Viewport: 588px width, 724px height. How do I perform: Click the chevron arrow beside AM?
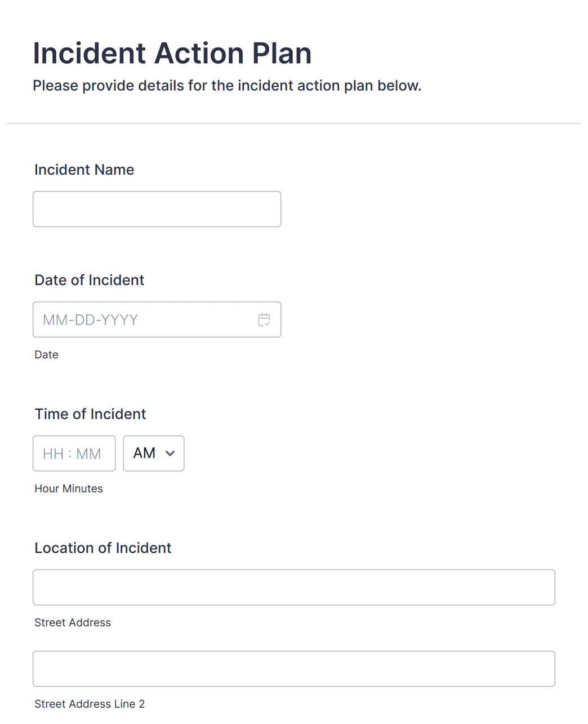(170, 454)
